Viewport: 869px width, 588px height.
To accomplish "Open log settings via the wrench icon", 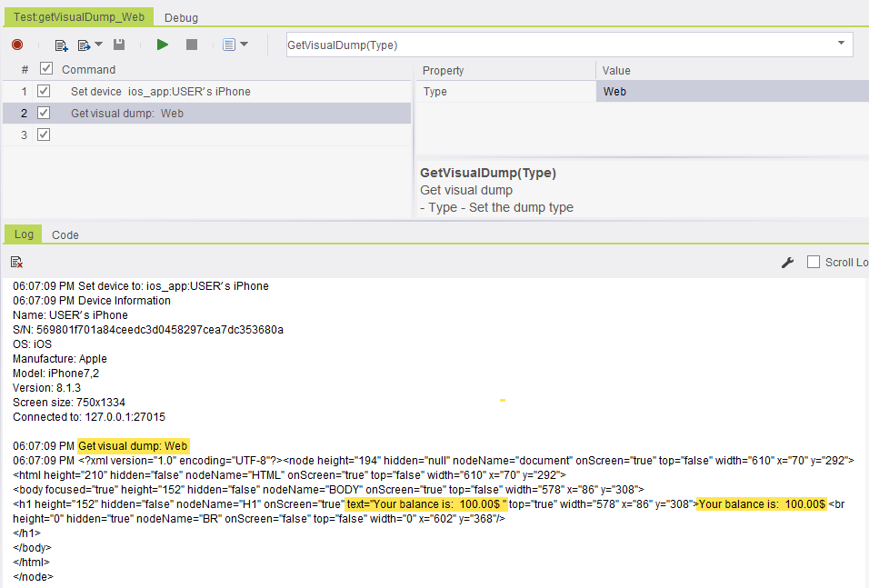I will (x=787, y=262).
